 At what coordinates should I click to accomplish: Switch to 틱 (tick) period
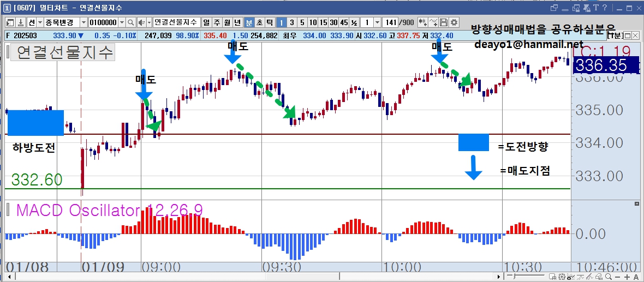[x=269, y=22]
